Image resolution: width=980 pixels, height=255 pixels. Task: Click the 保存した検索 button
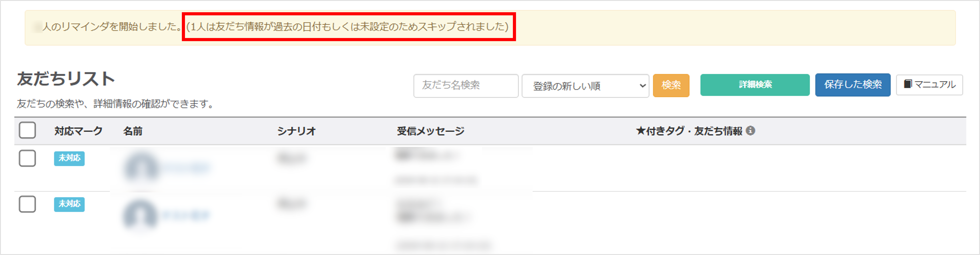tap(853, 85)
